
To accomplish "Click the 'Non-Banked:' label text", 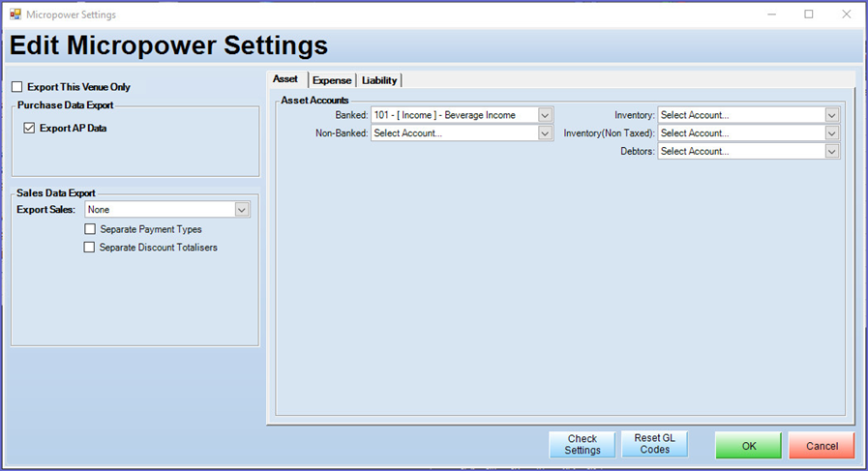I will point(342,133).
